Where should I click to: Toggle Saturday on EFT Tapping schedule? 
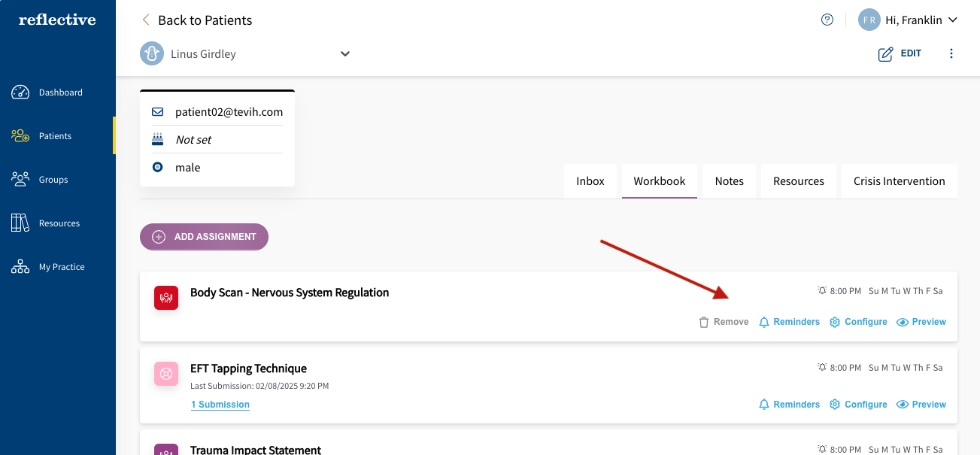click(x=940, y=367)
